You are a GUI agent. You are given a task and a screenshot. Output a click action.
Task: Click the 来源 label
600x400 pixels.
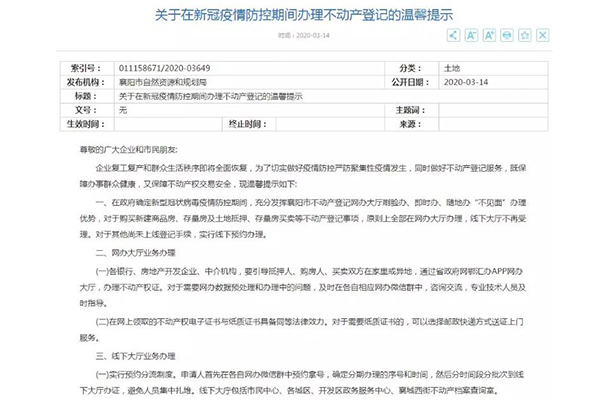[411, 124]
